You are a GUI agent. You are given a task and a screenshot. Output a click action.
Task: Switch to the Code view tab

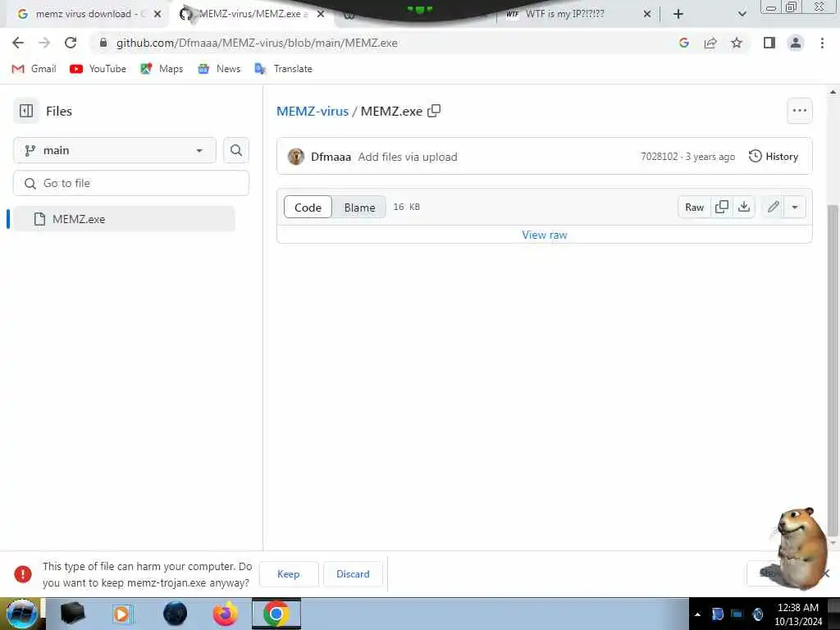(x=308, y=208)
